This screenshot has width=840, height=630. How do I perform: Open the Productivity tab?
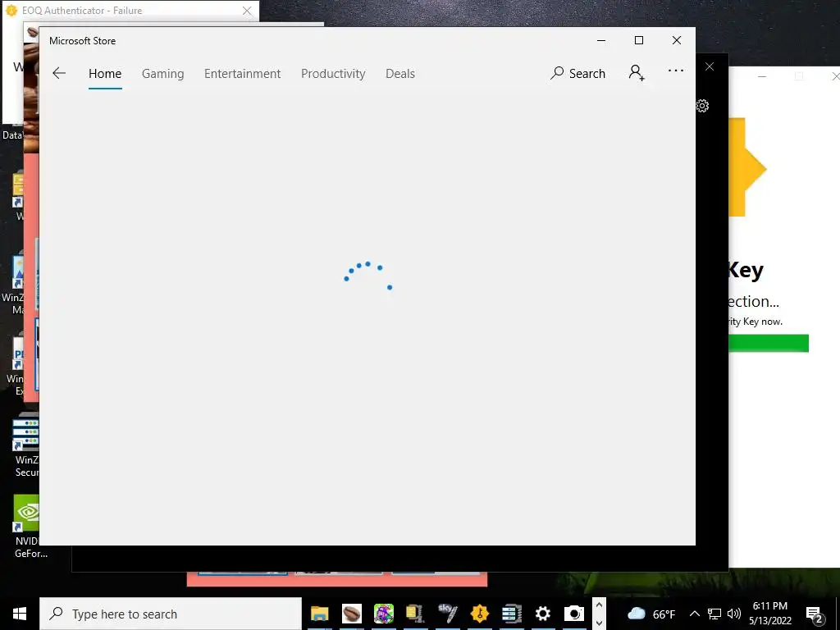pyautogui.click(x=333, y=73)
